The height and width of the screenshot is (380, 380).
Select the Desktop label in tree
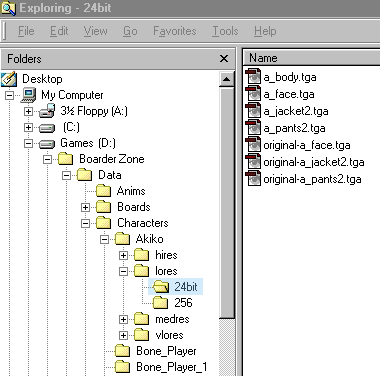pyautogui.click(x=42, y=79)
